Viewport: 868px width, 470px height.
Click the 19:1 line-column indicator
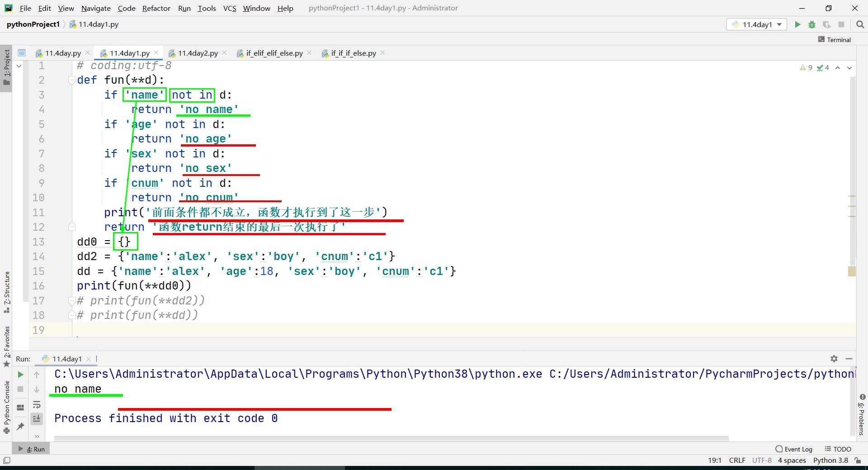pos(714,461)
